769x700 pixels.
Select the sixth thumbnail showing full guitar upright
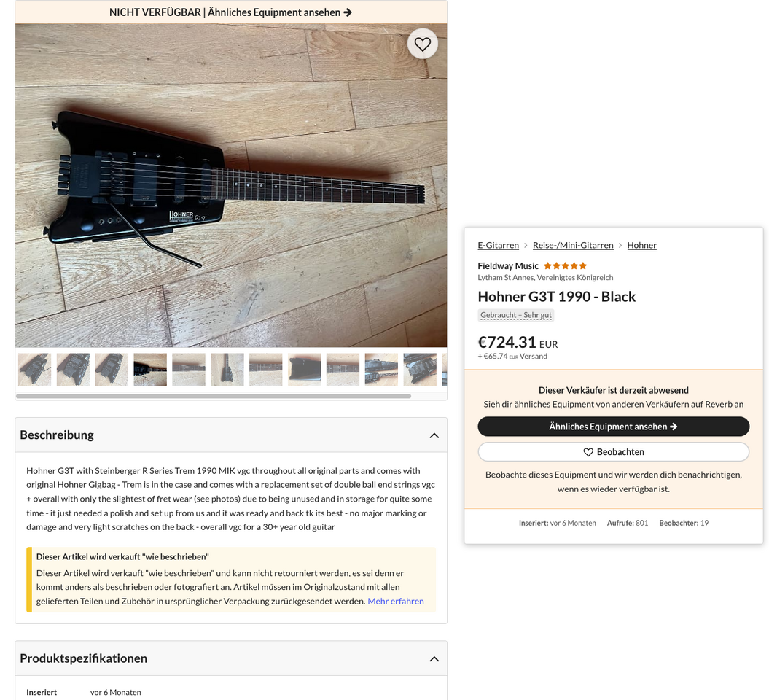tap(227, 370)
